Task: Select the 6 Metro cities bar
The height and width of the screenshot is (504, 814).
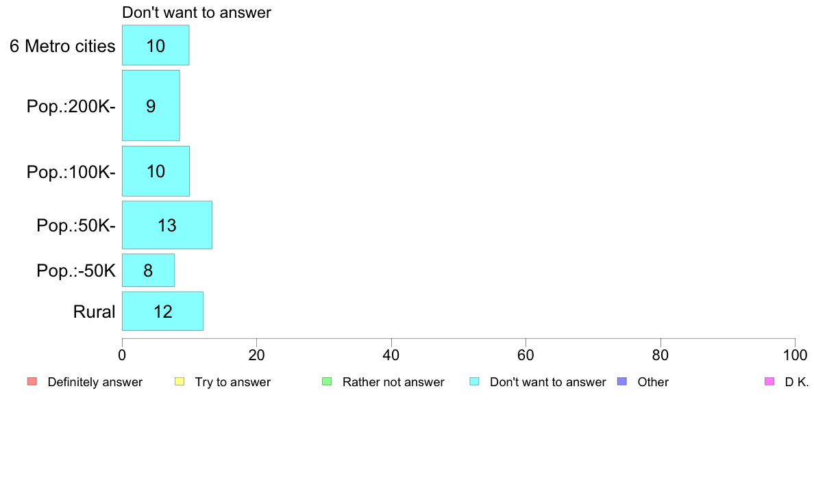Action: coord(156,46)
